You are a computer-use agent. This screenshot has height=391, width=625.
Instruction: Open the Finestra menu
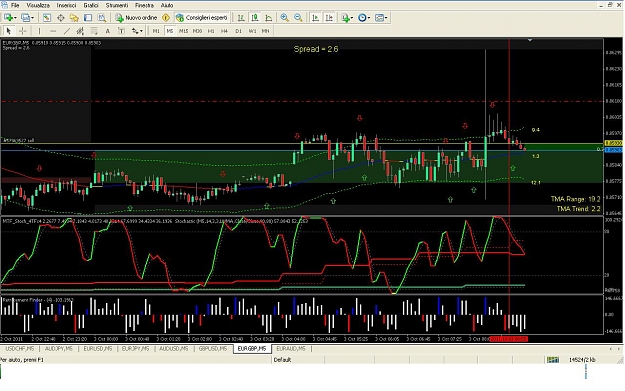point(144,5)
